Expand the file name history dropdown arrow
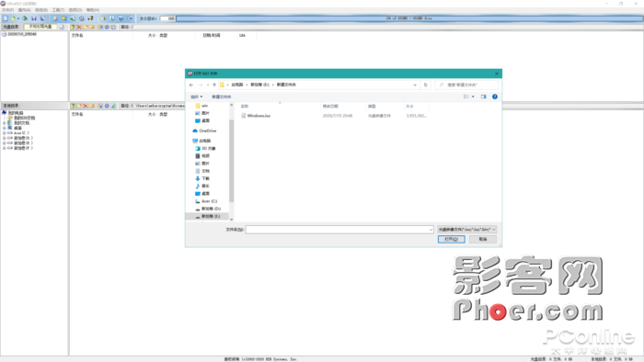This screenshot has width=644, height=362. (x=431, y=230)
